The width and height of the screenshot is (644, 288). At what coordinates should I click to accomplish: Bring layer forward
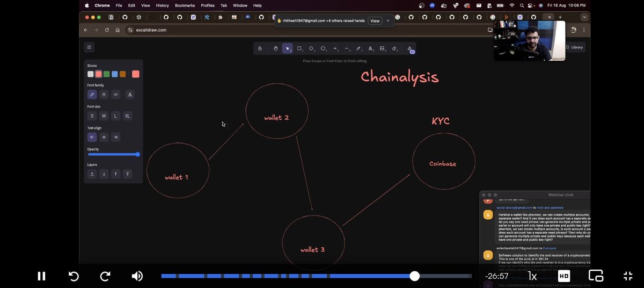point(116,174)
